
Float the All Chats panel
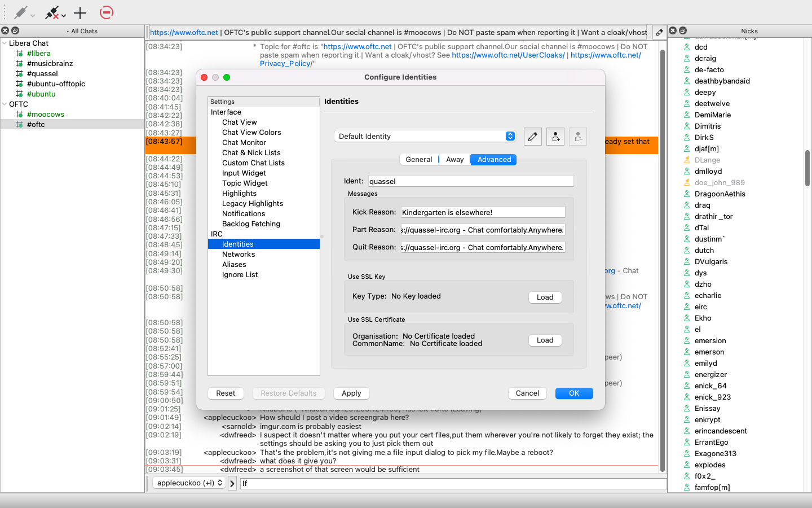15,31
